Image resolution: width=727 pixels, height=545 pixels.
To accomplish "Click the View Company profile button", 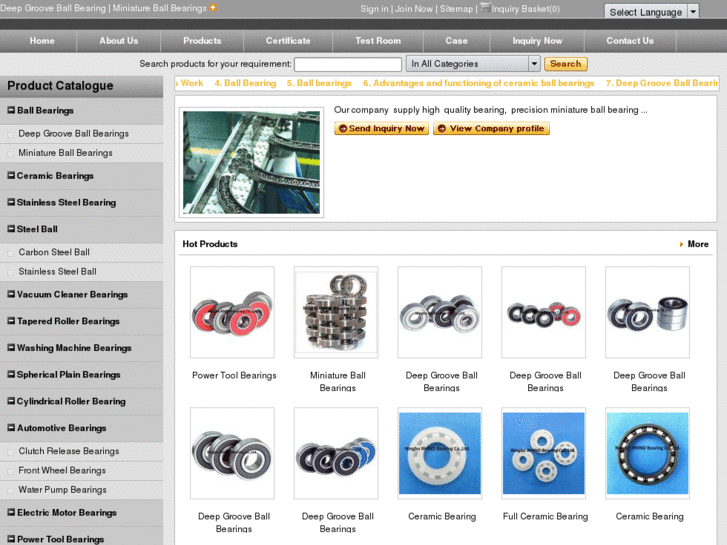I will [491, 129].
